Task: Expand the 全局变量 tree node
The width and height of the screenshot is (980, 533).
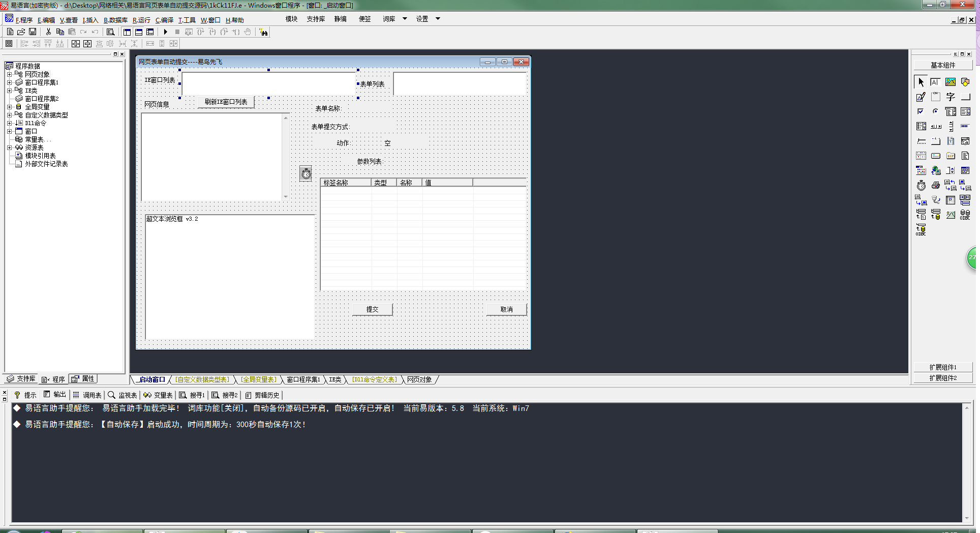Action: (x=9, y=107)
